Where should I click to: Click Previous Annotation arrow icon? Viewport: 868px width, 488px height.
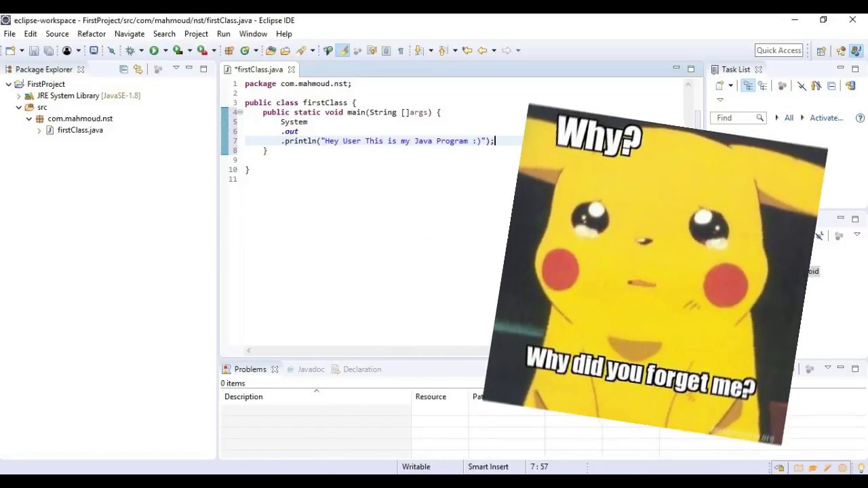[x=442, y=50]
